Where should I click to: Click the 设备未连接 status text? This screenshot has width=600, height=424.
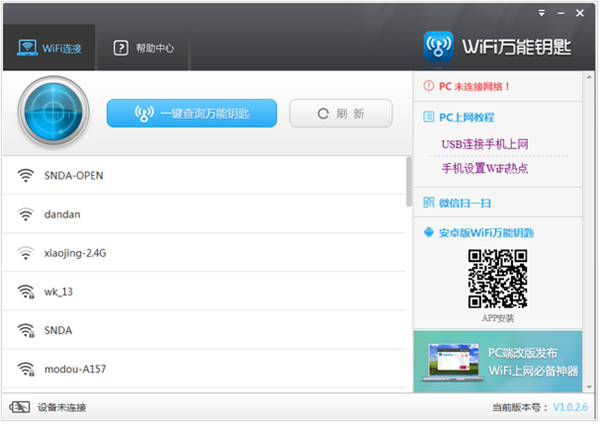62,408
